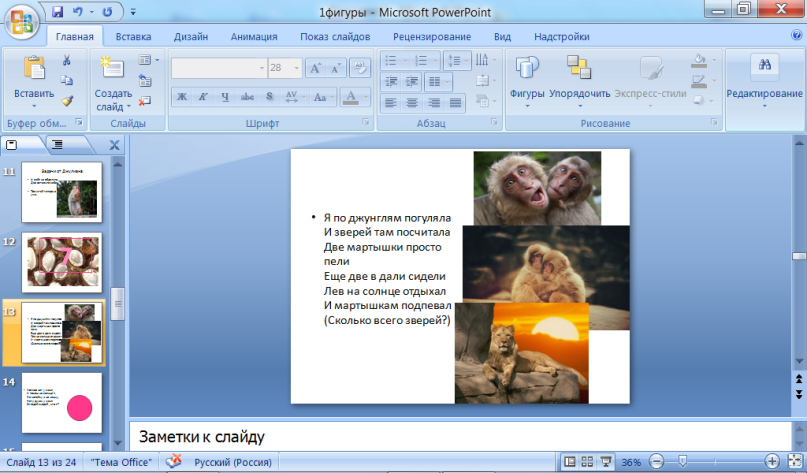The width and height of the screenshot is (807, 473).
Task: Open the Абзац dialog launcher
Action: point(494,122)
